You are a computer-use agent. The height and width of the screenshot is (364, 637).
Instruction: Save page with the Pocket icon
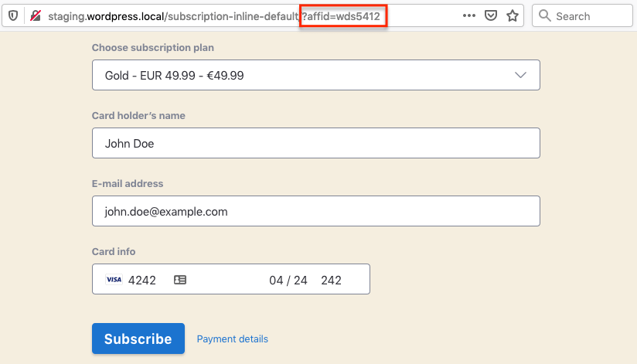[x=491, y=15]
